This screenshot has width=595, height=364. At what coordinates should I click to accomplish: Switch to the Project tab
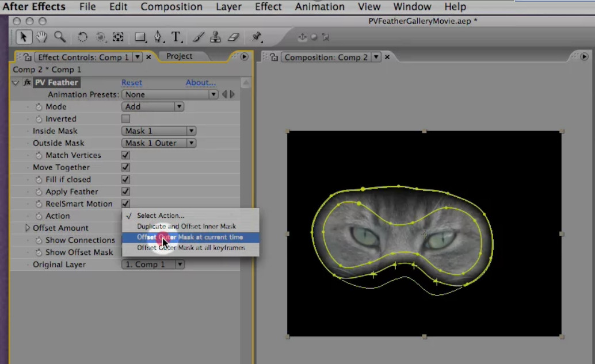pos(180,56)
